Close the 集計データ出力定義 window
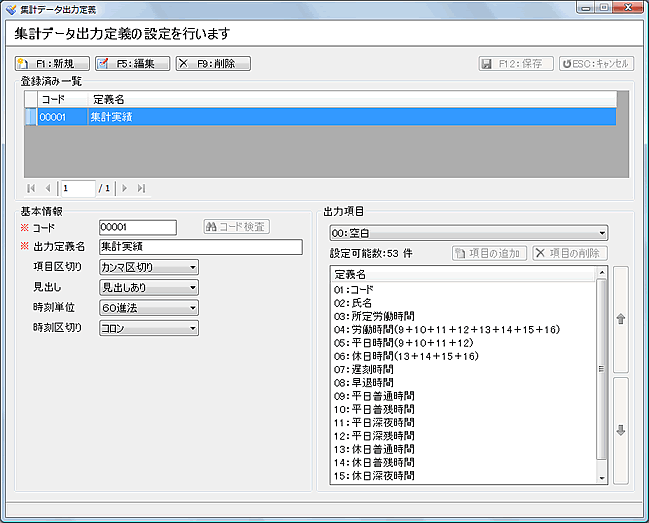 (628, 7)
